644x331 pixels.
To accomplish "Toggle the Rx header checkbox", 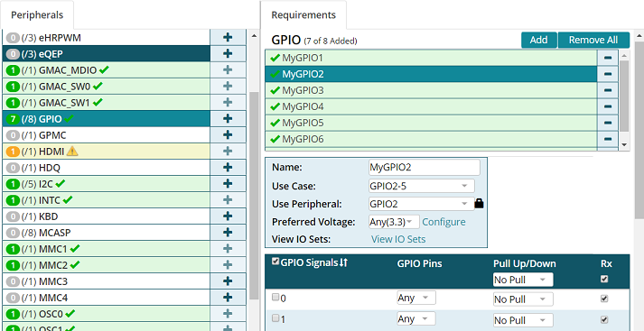I will pyautogui.click(x=603, y=279).
